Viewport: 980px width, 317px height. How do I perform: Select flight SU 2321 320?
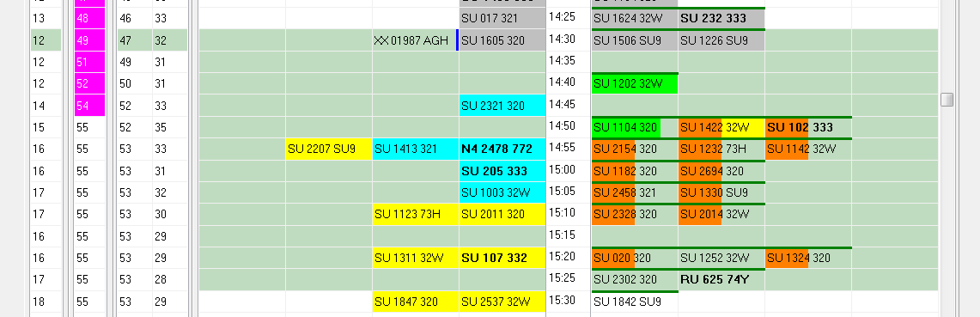pos(502,106)
